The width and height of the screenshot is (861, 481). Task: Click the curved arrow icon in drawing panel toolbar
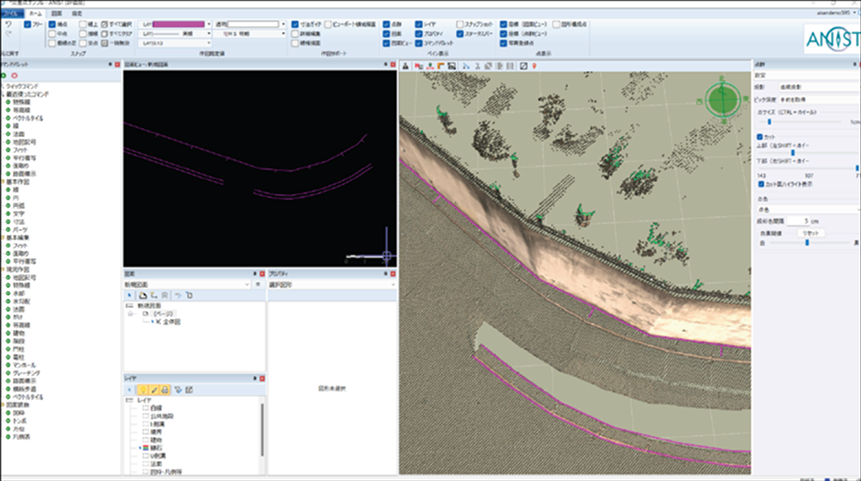click(x=178, y=295)
